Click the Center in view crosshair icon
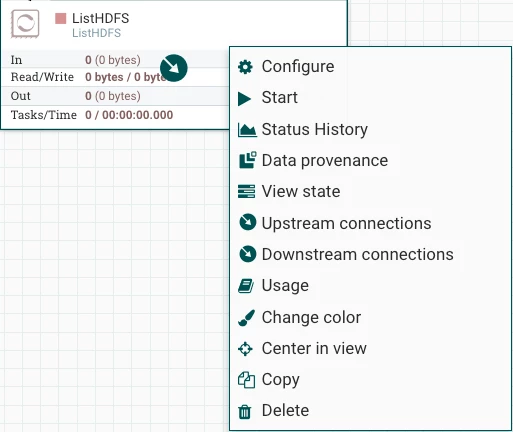The width and height of the screenshot is (513, 432). coord(245,349)
